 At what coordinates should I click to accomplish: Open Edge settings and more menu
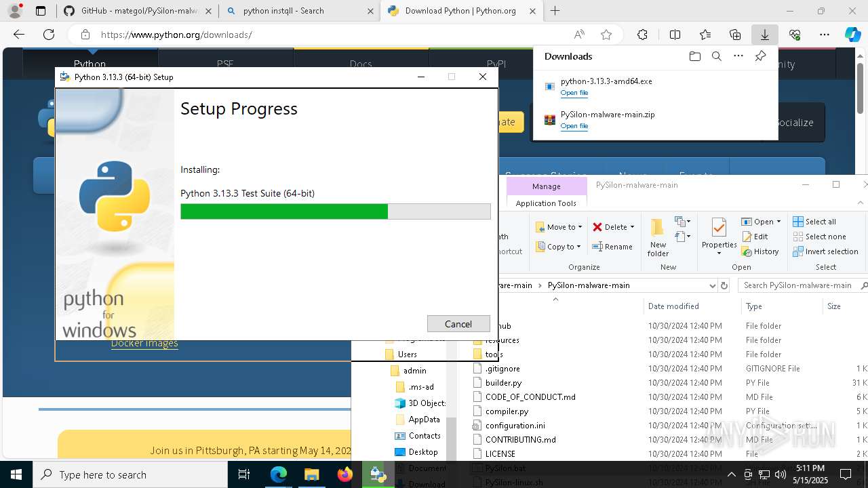825,35
